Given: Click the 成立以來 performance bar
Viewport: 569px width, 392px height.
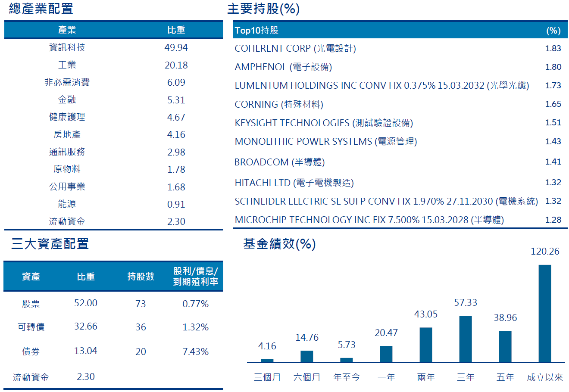Looking at the screenshot, I should click(544, 313).
